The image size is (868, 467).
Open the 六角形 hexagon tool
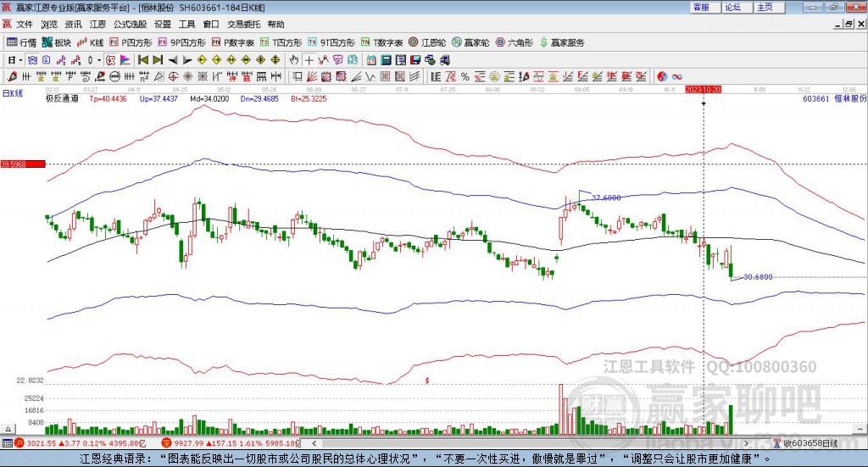[515, 42]
